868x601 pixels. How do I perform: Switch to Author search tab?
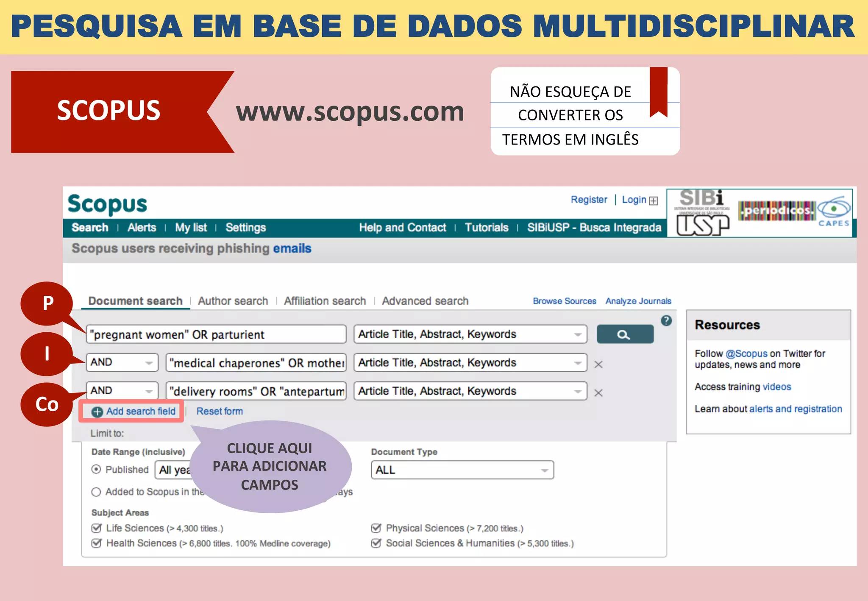pos(233,301)
